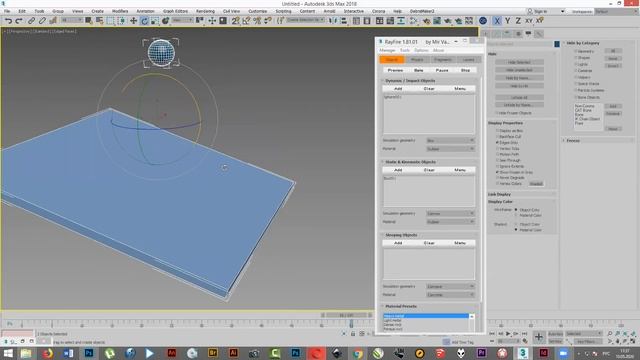Open the Display tab in the command panel

click(528, 34)
